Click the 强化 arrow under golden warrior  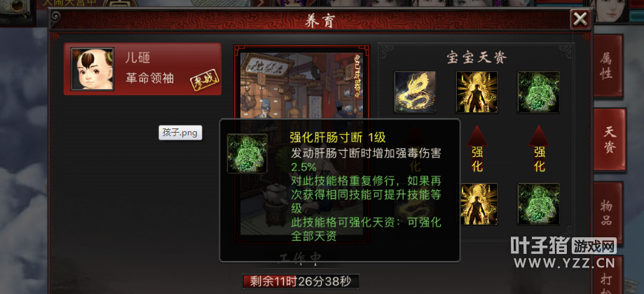click(x=477, y=149)
